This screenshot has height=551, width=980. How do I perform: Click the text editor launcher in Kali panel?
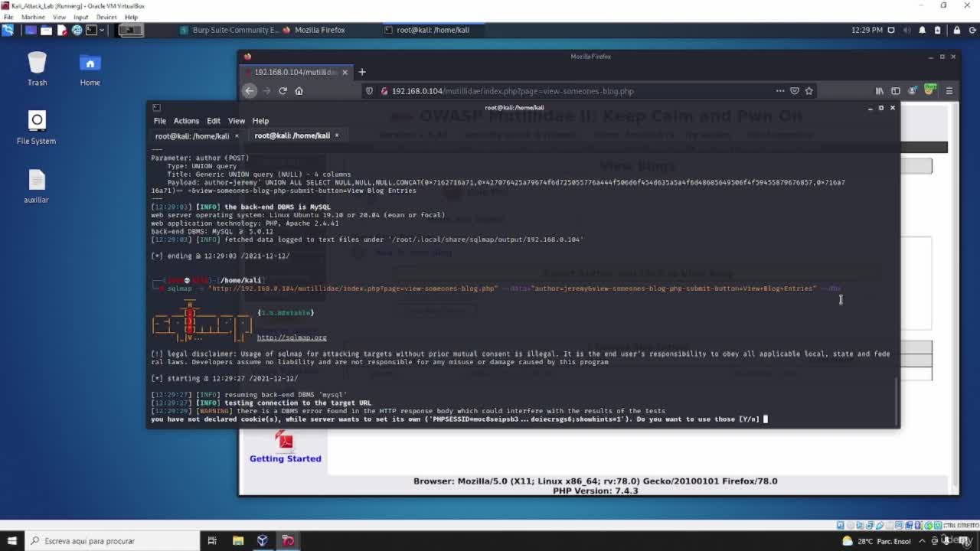pyautogui.click(x=62, y=31)
